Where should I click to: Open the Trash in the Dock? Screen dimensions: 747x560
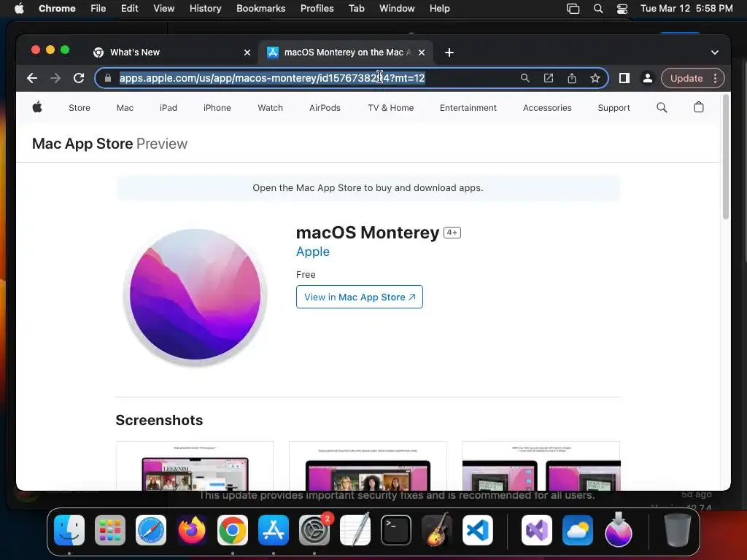677,530
